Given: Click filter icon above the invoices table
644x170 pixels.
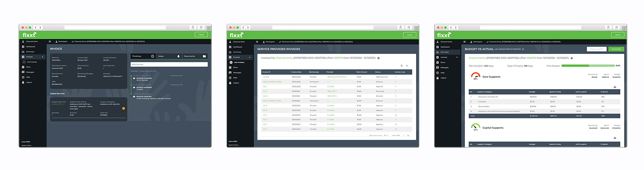Looking at the screenshot, I should 407,66.
